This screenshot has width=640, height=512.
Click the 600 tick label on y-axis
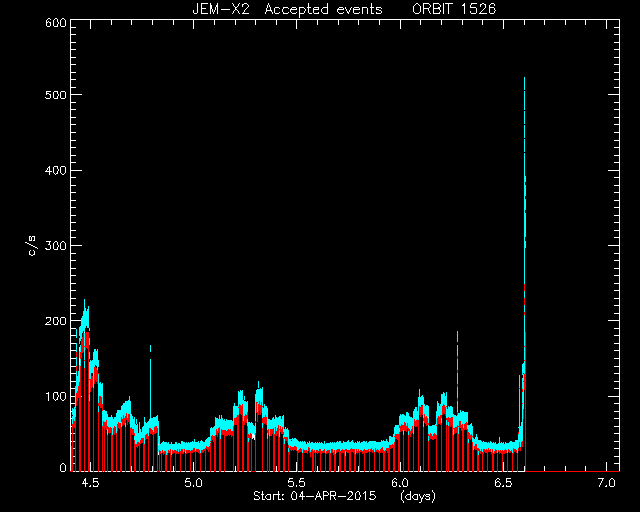coord(56,23)
